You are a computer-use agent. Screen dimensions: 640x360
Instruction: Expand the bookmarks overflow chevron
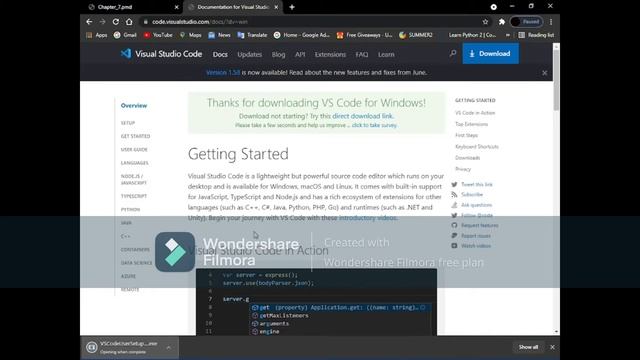508,35
